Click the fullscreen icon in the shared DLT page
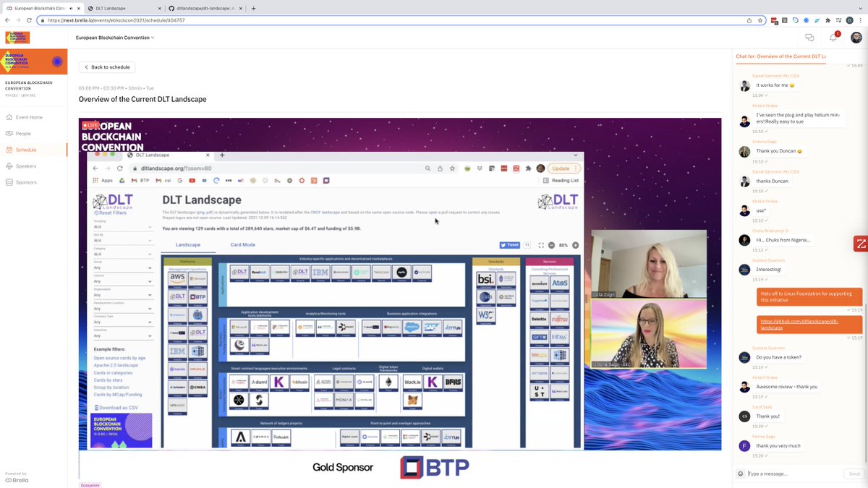The width and height of the screenshot is (868, 488). [540, 244]
